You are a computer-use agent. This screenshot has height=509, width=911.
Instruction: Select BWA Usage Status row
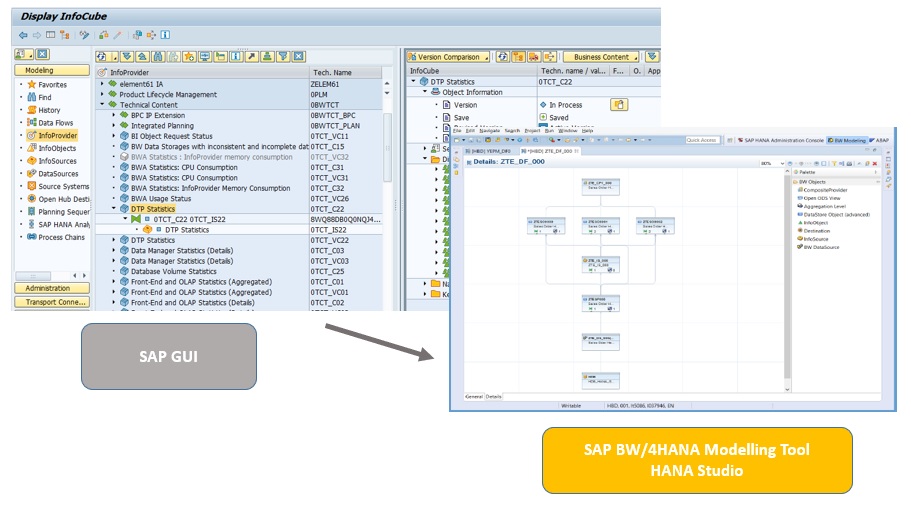239,198
